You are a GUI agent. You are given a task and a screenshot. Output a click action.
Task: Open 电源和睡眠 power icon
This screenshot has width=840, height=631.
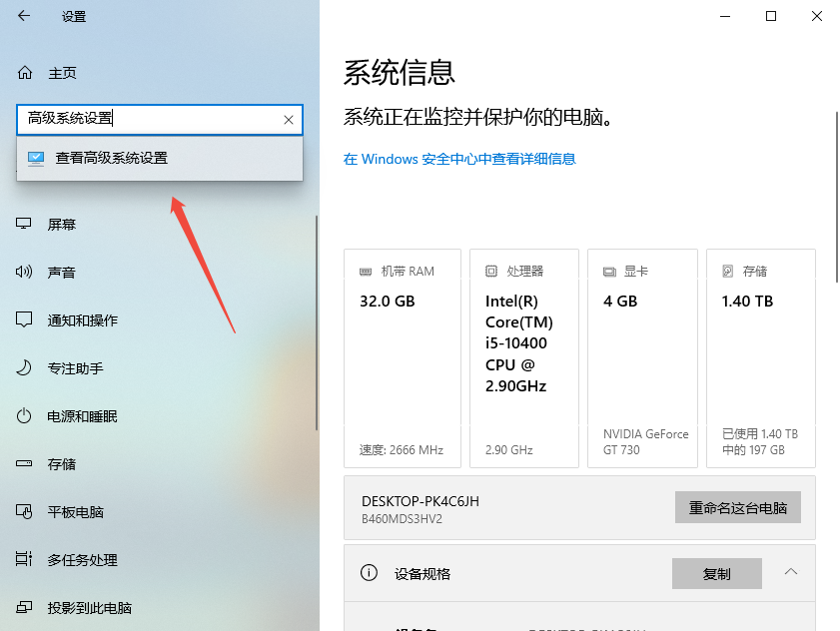[x=24, y=416]
